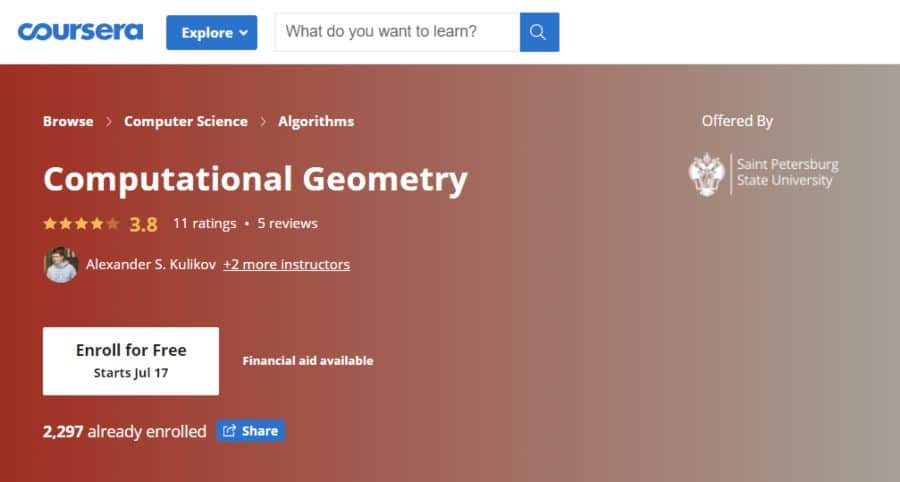
Task: Focus the 'What do you want to learn?' search field
Action: click(397, 32)
